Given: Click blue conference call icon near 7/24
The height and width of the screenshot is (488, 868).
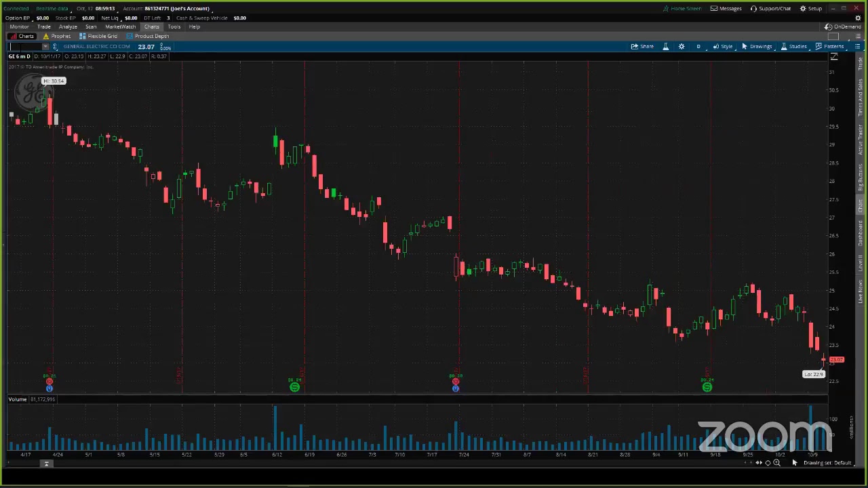Looking at the screenshot, I should [x=456, y=389].
